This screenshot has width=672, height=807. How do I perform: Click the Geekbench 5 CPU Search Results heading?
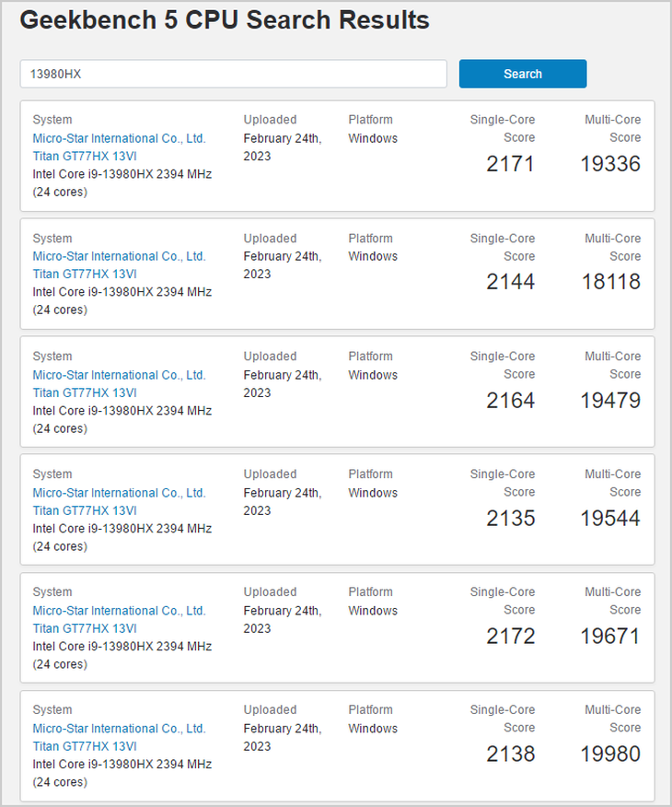point(225,20)
